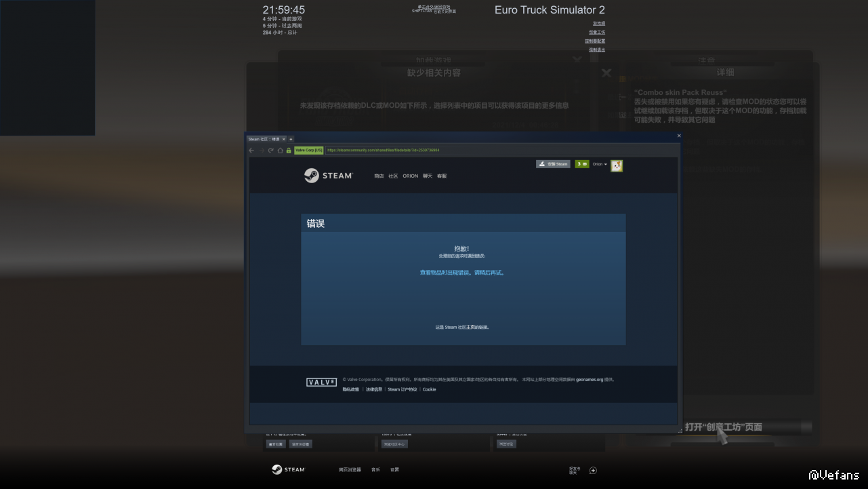Click the Steam logo in page header
Screen dimensions: 868x489
point(329,176)
